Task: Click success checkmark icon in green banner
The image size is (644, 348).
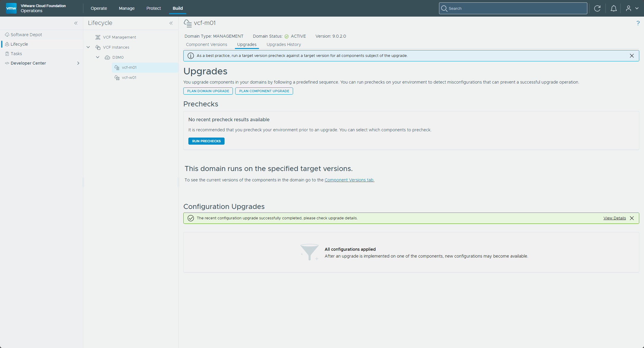Action: [x=191, y=218]
